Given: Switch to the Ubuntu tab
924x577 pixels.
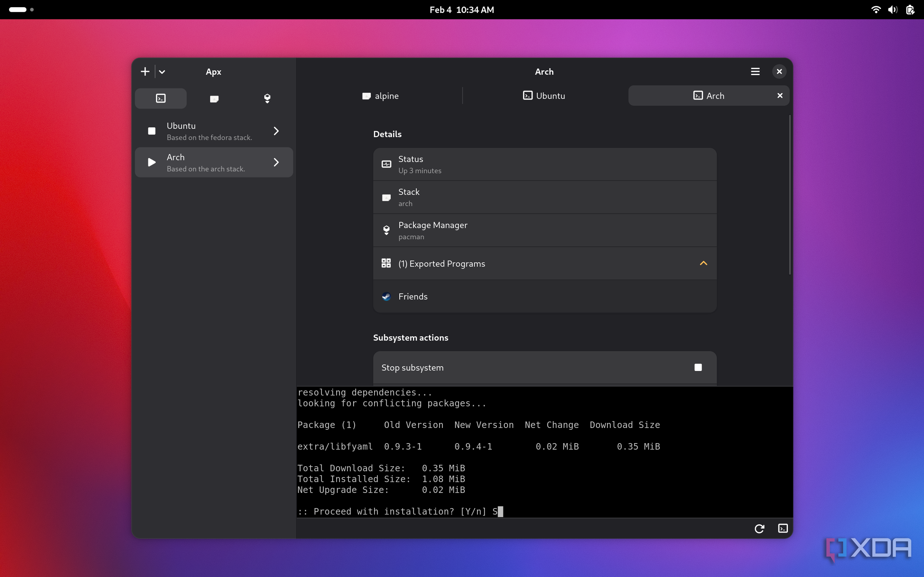Looking at the screenshot, I should tap(544, 96).
